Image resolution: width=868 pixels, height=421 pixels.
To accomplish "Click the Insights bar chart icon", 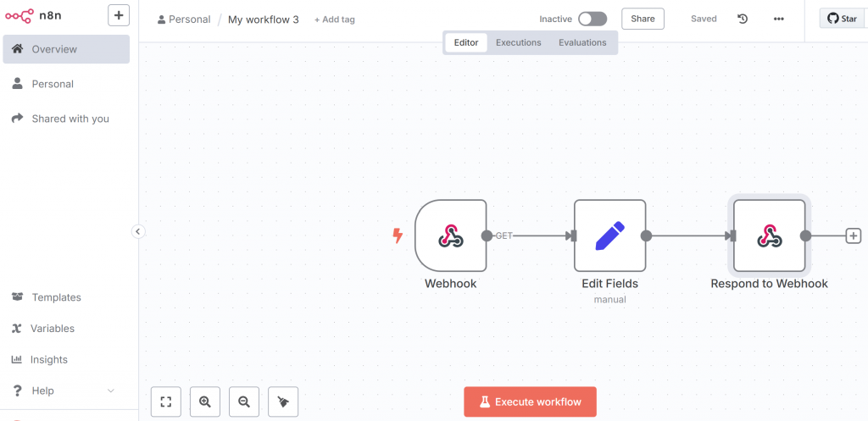I will pos(17,360).
